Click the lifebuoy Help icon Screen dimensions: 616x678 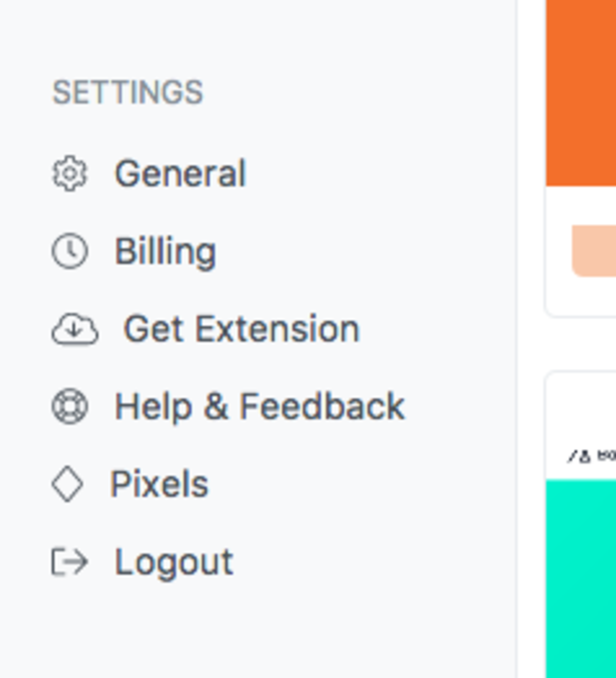coord(70,406)
